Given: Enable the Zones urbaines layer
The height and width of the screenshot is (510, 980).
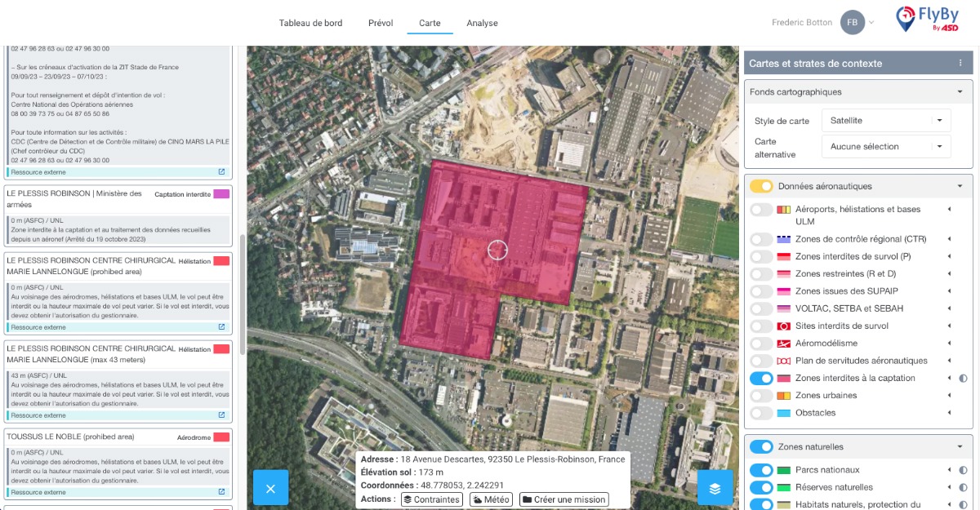Looking at the screenshot, I should pyautogui.click(x=761, y=396).
